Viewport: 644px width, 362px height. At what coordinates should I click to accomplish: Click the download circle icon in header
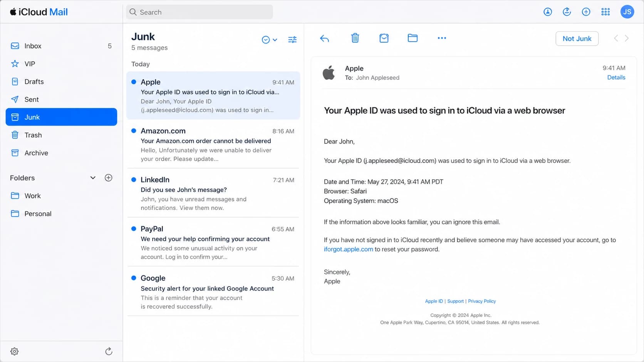coord(547,12)
